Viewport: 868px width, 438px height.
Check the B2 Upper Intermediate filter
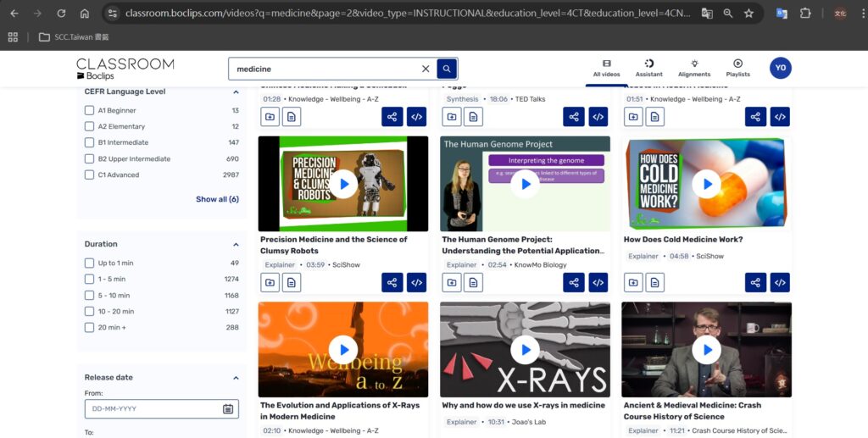click(90, 158)
